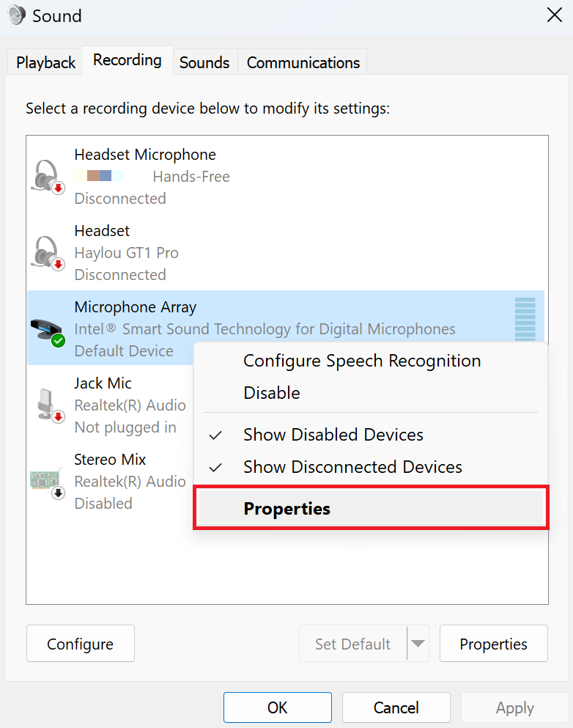Click the green default-device checkmark badge
The image size is (573, 728).
point(59,341)
